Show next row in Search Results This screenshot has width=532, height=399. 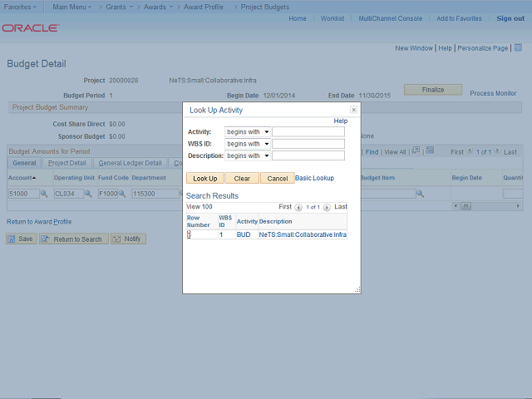coord(327,207)
